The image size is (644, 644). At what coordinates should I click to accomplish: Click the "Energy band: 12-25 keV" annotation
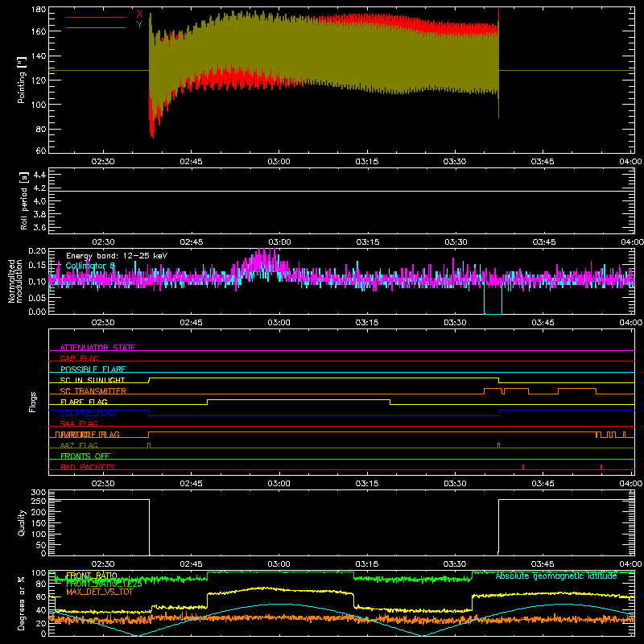[117, 256]
